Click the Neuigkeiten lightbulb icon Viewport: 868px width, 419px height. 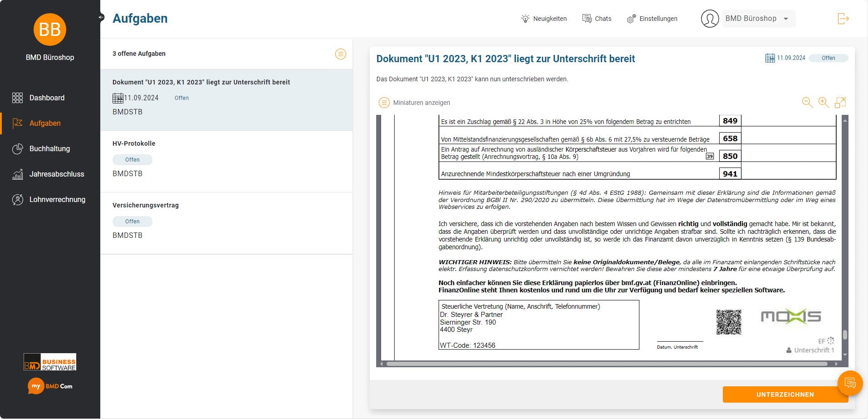[525, 19]
